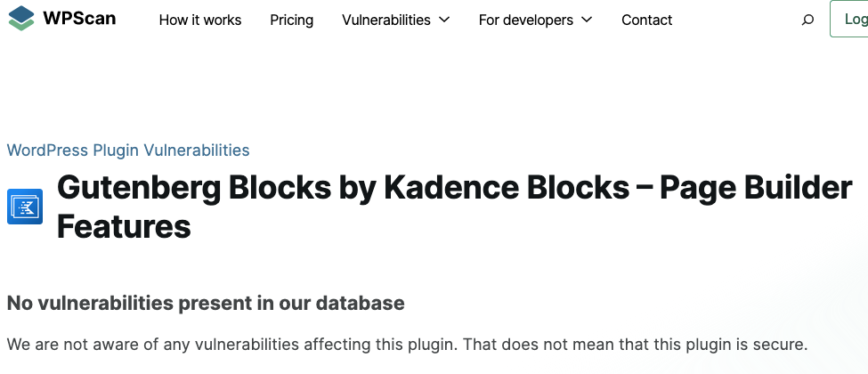Open the How it works page
Image resolution: width=868 pixels, height=374 pixels.
click(x=200, y=20)
